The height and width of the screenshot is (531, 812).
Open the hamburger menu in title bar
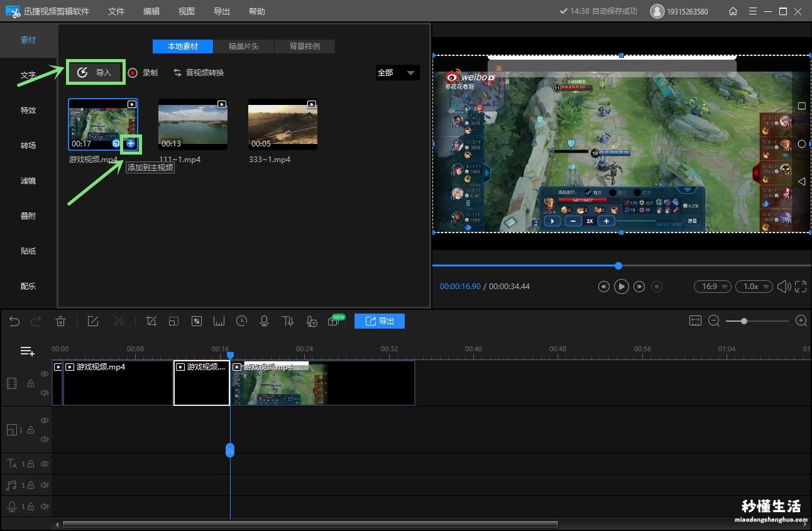753,11
